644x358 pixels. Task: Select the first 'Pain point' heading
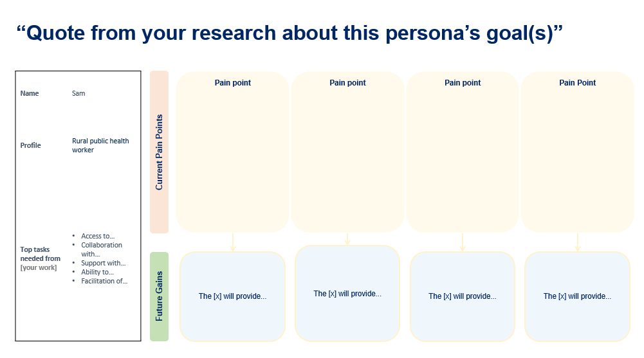[232, 83]
